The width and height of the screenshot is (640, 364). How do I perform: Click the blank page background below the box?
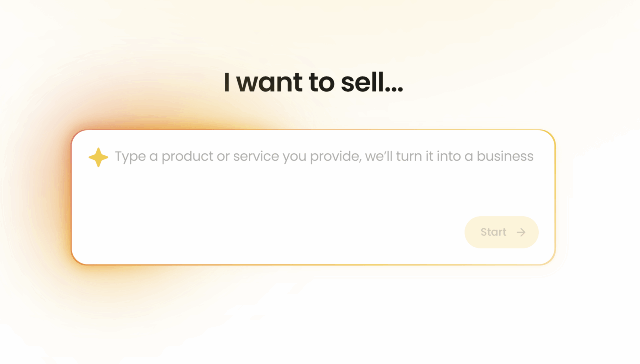(320, 320)
